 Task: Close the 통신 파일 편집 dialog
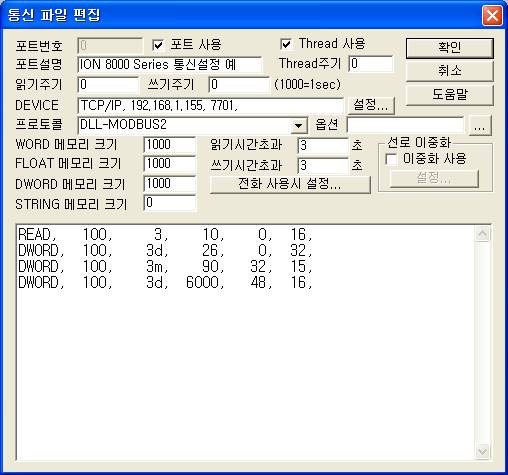pyautogui.click(x=492, y=15)
